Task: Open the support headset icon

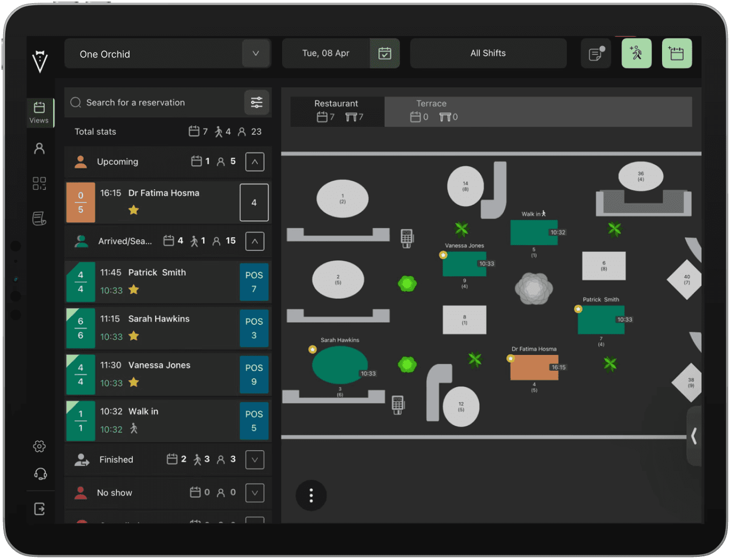Action: pos(40,474)
